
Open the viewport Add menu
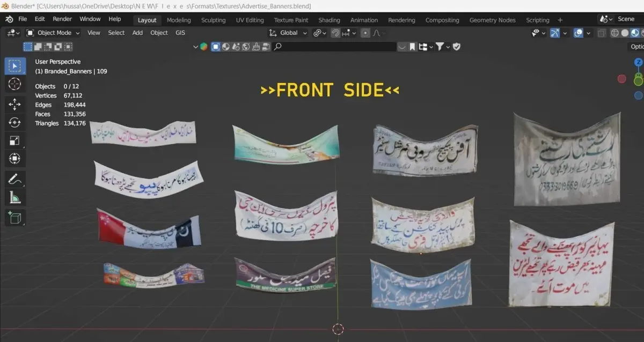(137, 33)
